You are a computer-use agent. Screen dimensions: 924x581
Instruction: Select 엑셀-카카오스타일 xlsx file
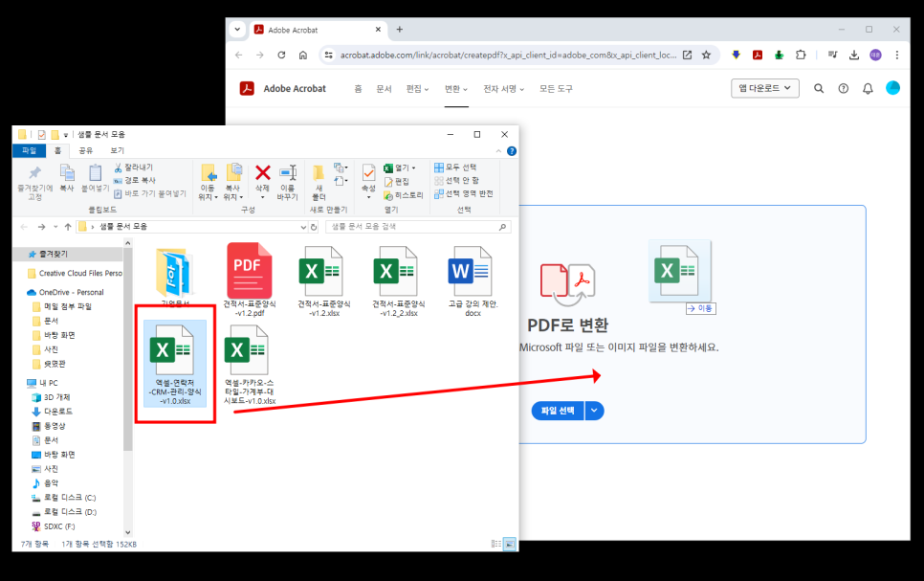[250, 365]
